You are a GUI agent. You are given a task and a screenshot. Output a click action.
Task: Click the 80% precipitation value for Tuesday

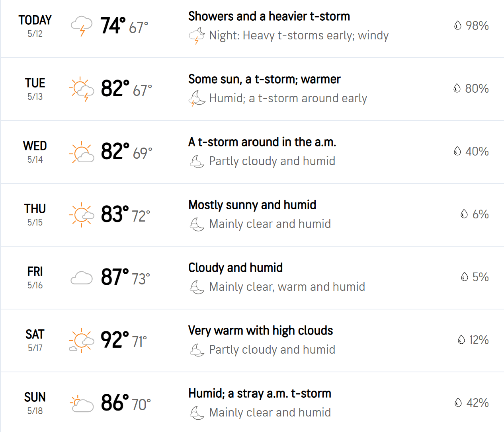tap(477, 88)
